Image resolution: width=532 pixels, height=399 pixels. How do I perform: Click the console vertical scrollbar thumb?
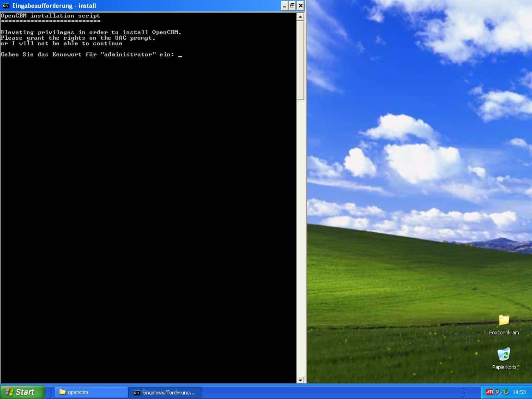pyautogui.click(x=300, y=60)
